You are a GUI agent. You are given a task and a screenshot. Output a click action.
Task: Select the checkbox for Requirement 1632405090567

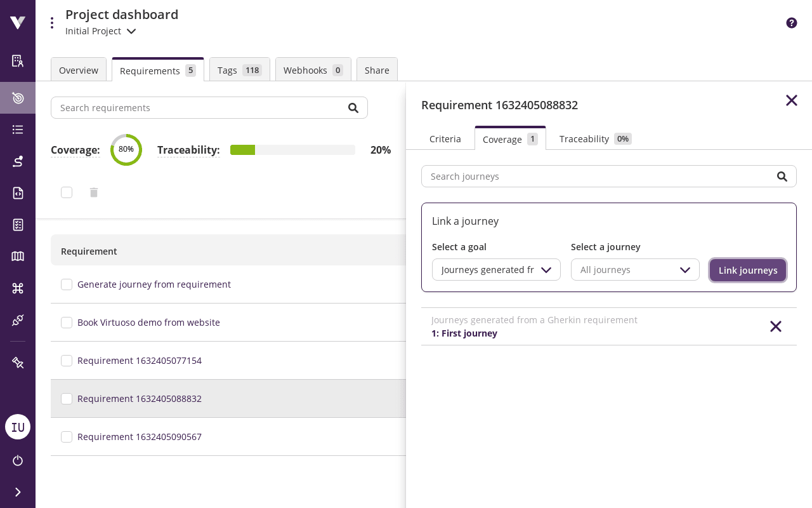click(67, 437)
